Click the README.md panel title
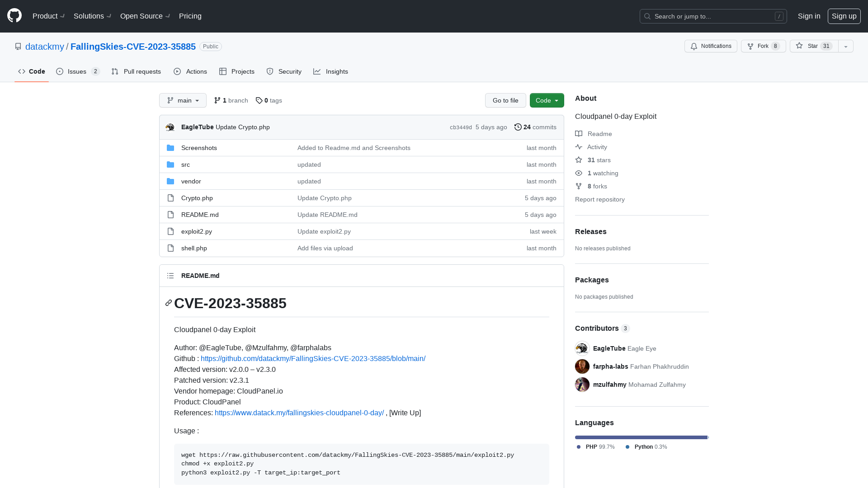This screenshot has width=868, height=488. [x=200, y=276]
